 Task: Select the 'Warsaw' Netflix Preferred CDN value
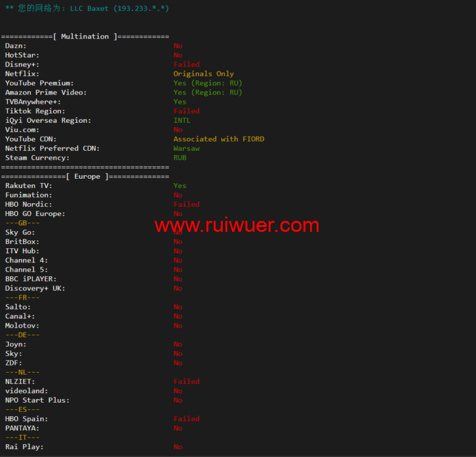point(186,148)
